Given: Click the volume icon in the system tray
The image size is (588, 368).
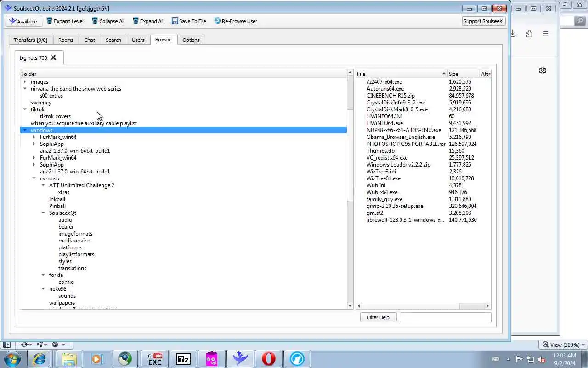Looking at the screenshot, I should pos(542,359).
